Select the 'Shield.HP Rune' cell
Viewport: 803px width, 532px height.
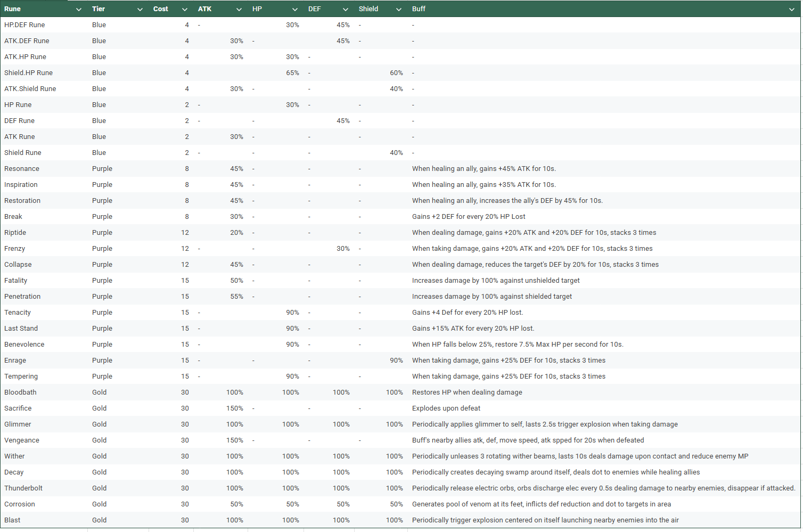pyautogui.click(x=44, y=73)
